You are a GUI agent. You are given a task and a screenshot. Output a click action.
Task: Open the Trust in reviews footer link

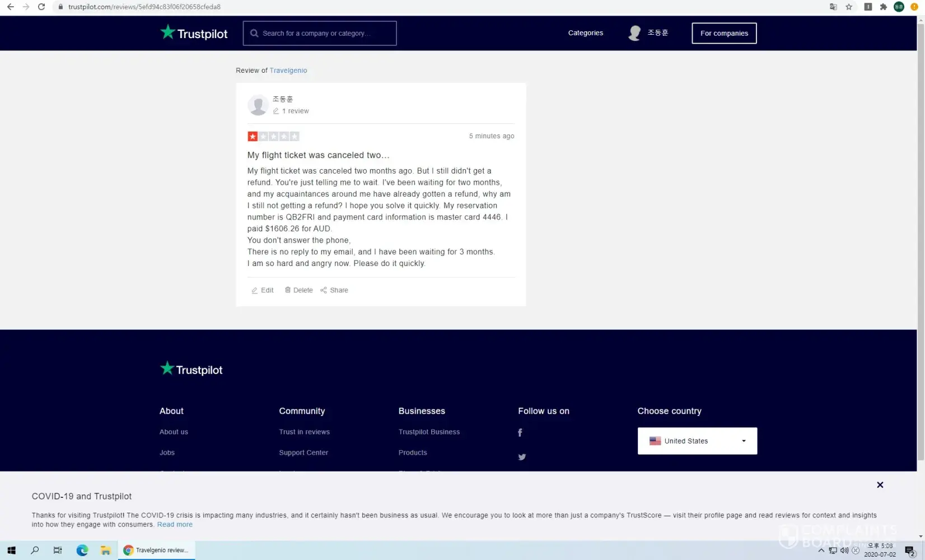(304, 432)
